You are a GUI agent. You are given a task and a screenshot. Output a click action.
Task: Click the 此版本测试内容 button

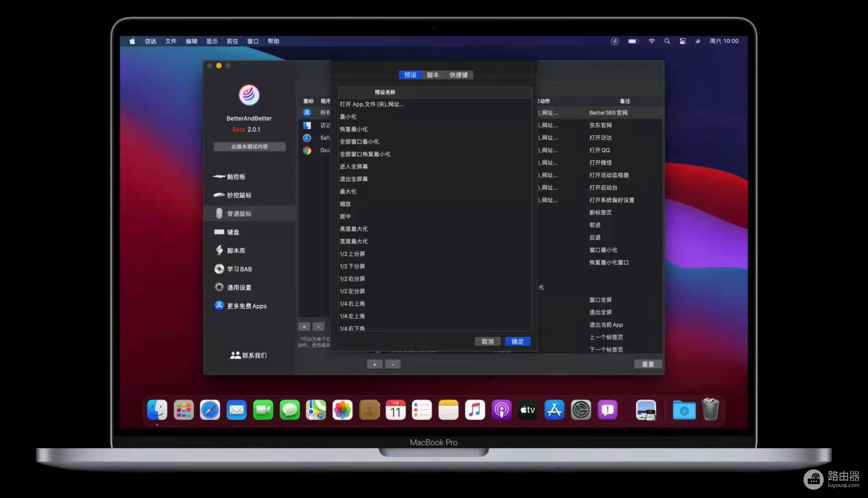pyautogui.click(x=249, y=147)
